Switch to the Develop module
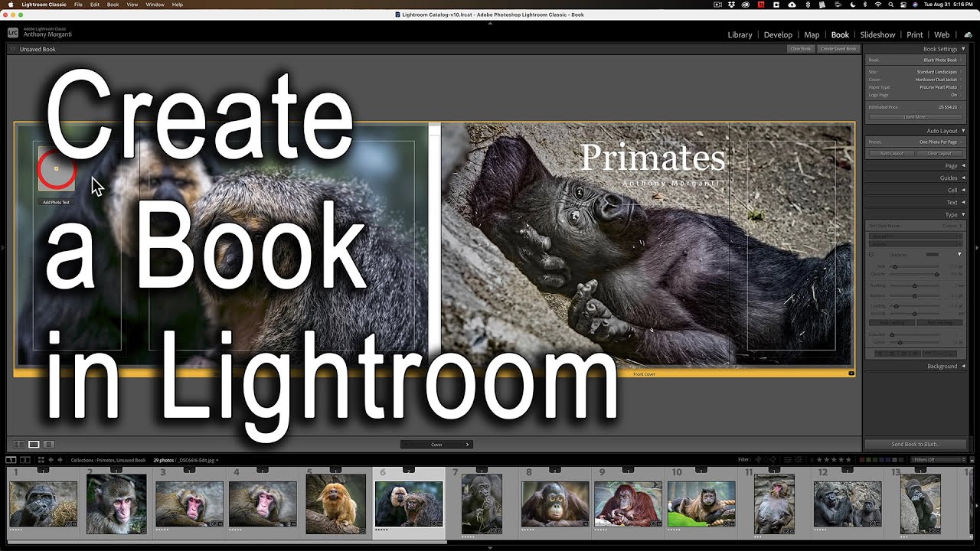The width and height of the screenshot is (980, 551). coord(778,34)
